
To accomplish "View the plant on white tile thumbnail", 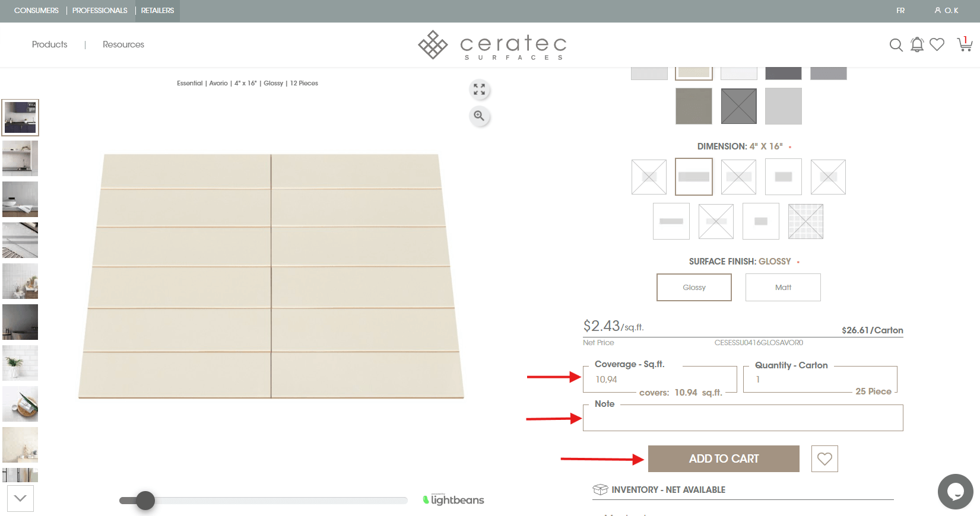I will (x=20, y=363).
